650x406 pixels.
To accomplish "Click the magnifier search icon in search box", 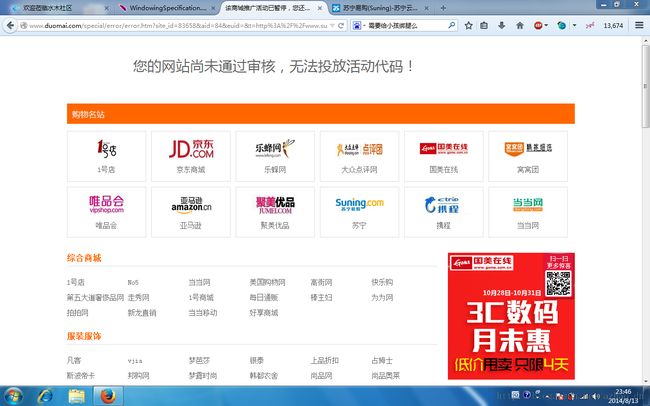I will click(x=451, y=25).
